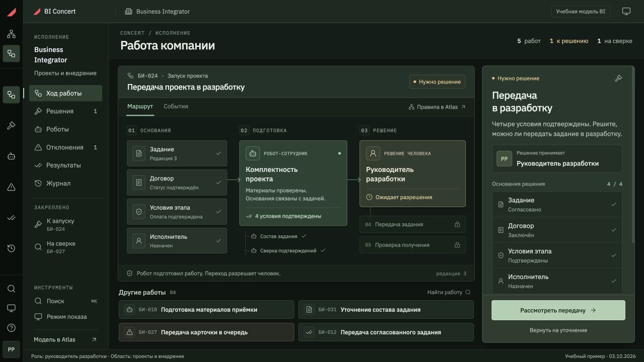Click the shield icon on Условия этапа in Основания column
The height and width of the screenshot is (362, 644).
[139, 212]
